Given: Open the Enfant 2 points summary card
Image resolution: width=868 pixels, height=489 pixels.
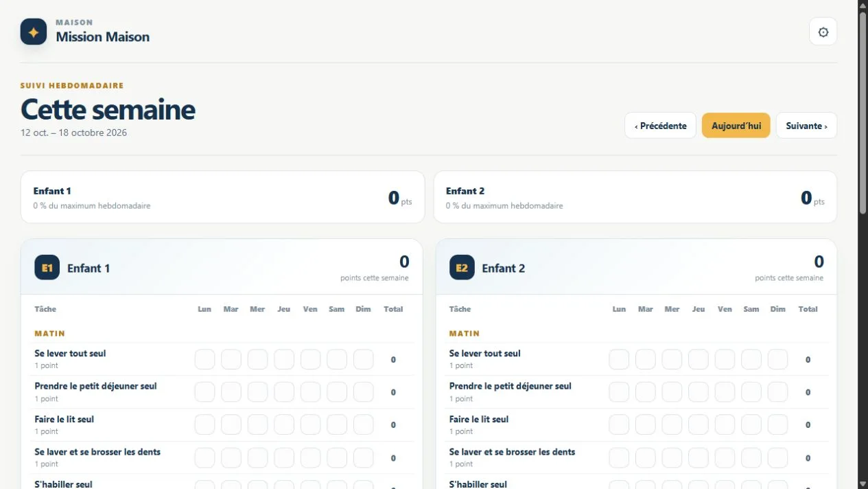Looking at the screenshot, I should [635, 197].
